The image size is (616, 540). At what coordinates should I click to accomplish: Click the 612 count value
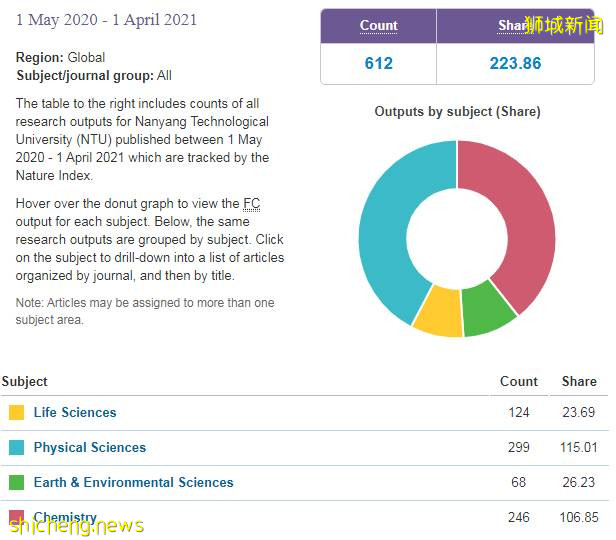[x=378, y=63]
